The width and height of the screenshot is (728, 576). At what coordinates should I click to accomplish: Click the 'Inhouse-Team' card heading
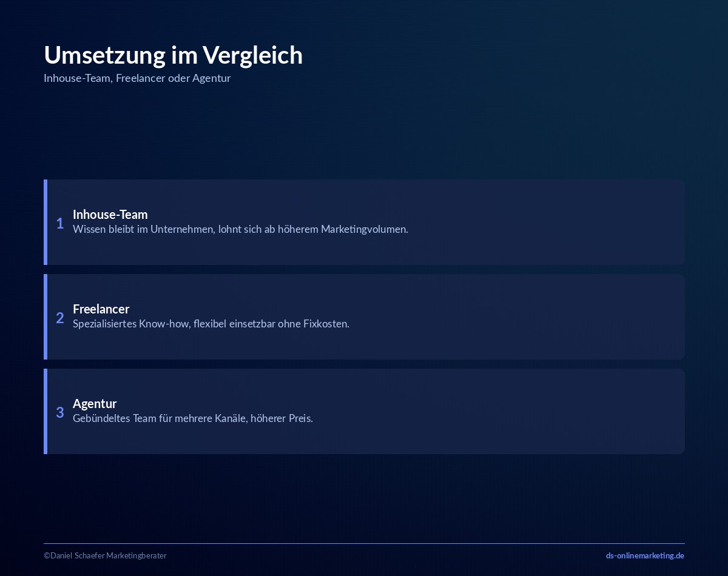point(110,214)
